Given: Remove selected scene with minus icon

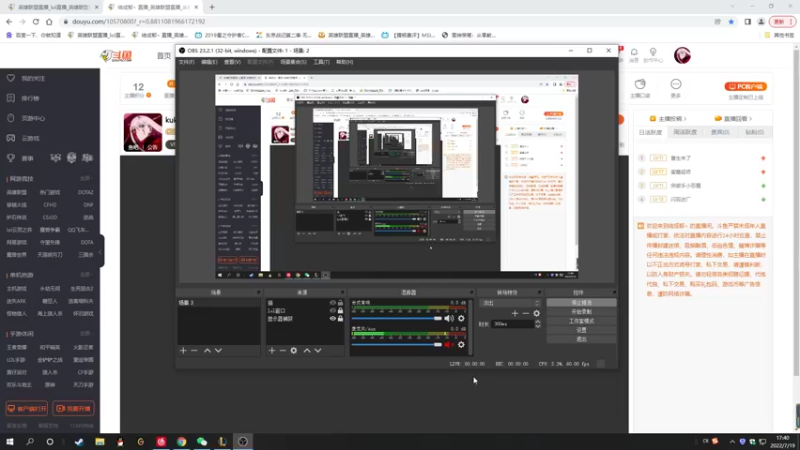Looking at the screenshot, I should tap(194, 351).
